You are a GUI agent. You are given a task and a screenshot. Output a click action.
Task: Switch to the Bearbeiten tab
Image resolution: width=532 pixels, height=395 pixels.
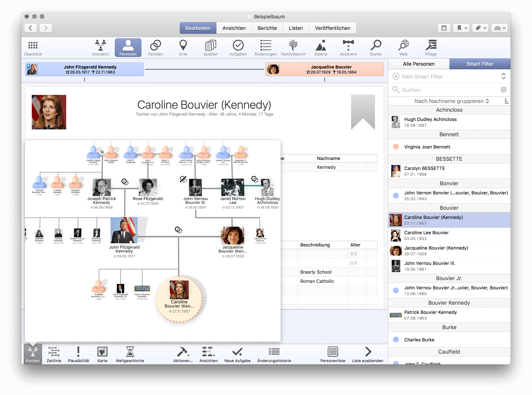point(198,28)
